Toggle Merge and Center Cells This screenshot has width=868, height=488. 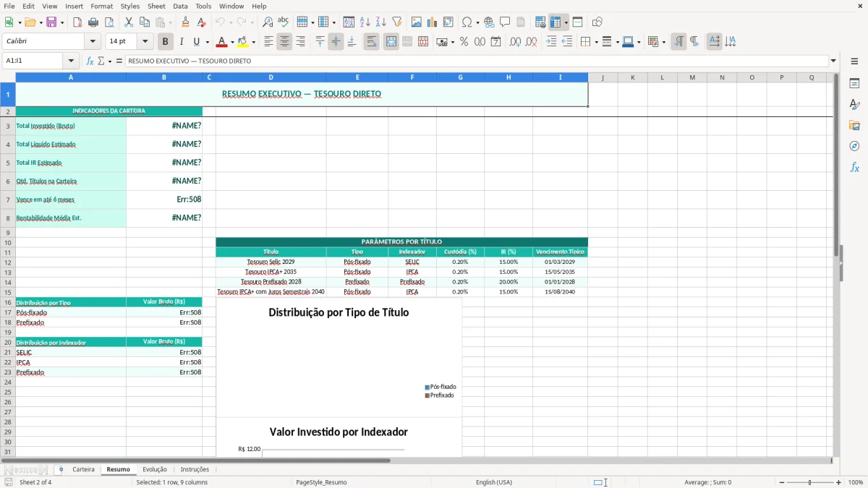pos(391,42)
